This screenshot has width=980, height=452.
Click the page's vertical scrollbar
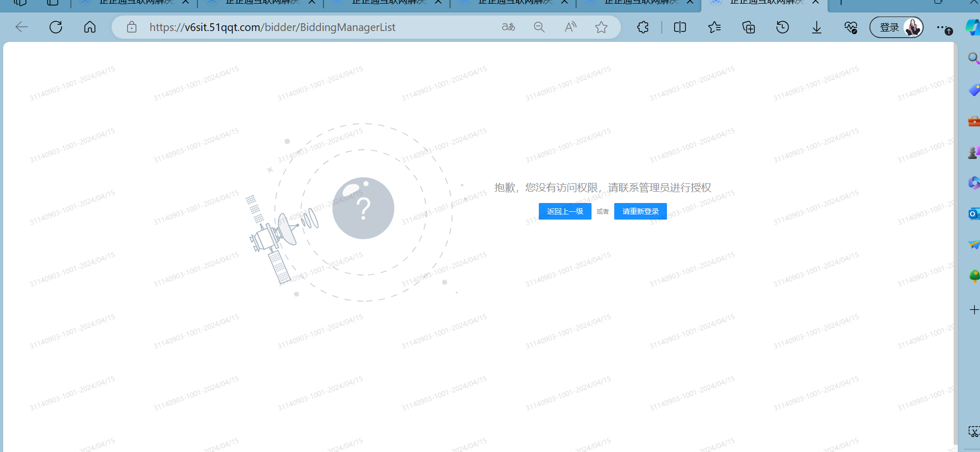point(955,243)
